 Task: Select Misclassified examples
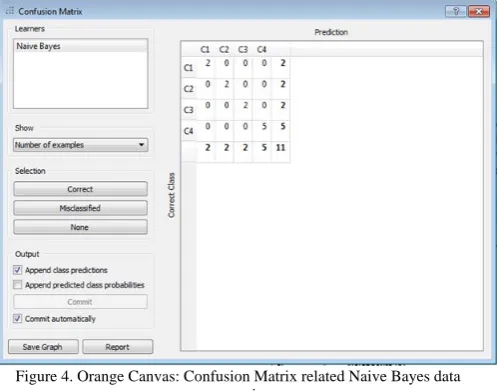tap(80, 208)
